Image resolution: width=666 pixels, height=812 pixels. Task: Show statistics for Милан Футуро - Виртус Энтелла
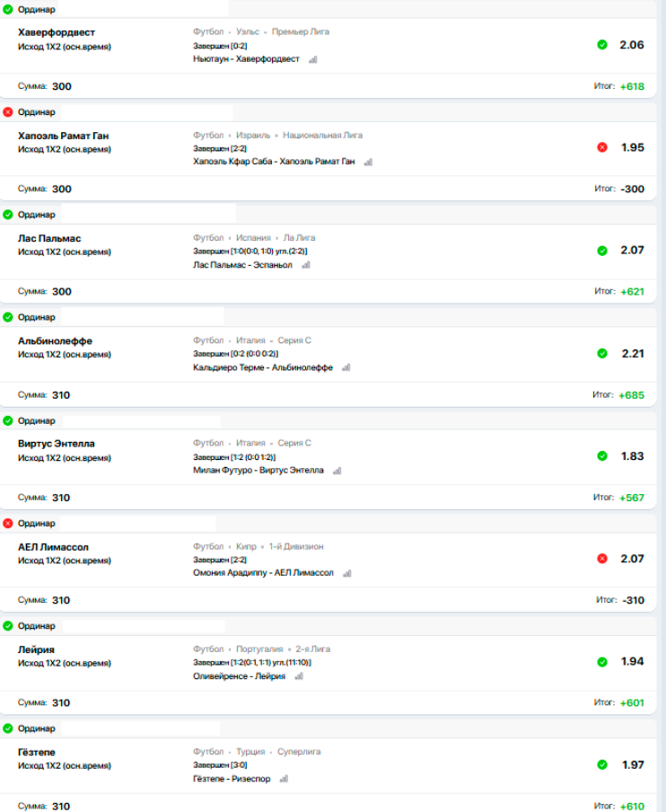pos(337,471)
